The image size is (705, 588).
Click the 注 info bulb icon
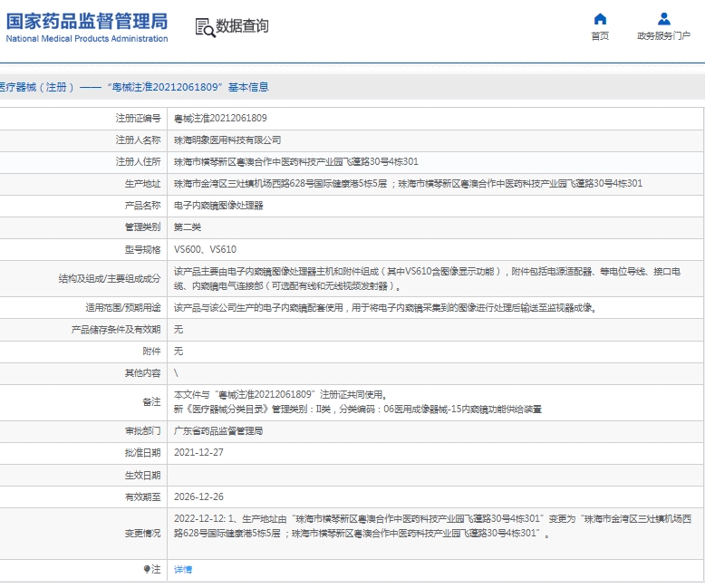(147, 569)
